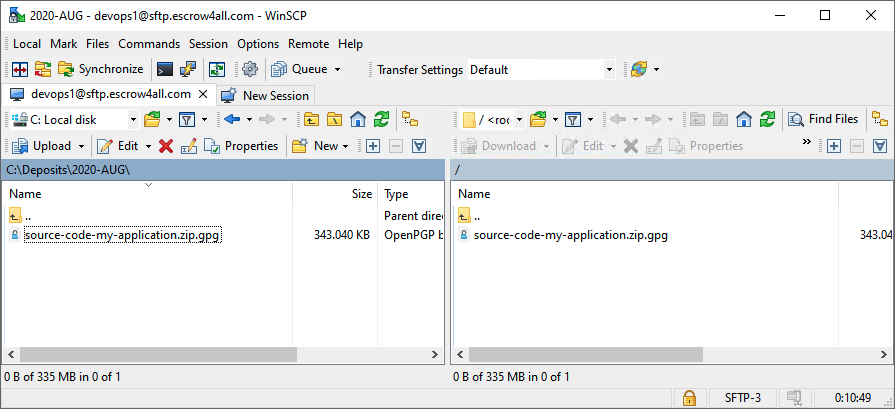Toggle remote directory tree icon
895x409 pixels.
tap(880, 119)
